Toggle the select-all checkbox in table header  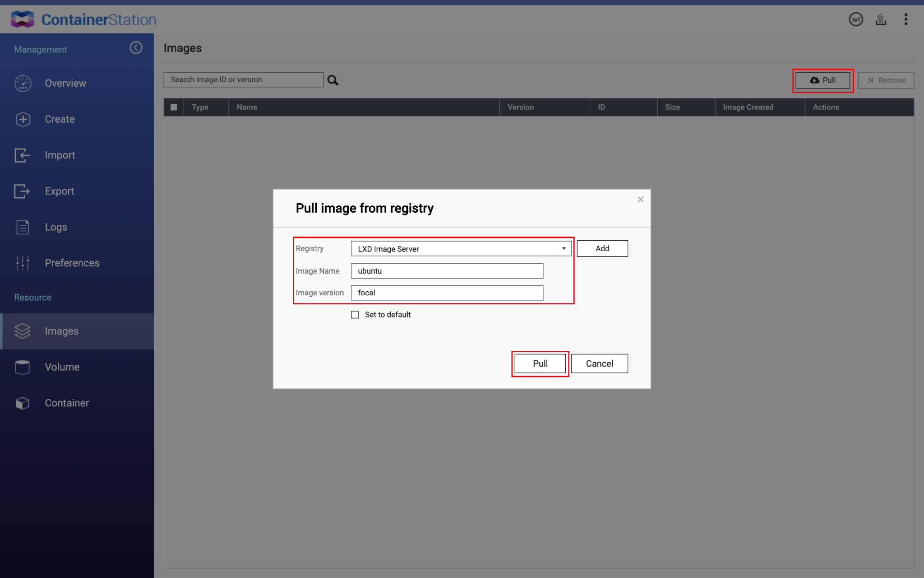pyautogui.click(x=174, y=107)
